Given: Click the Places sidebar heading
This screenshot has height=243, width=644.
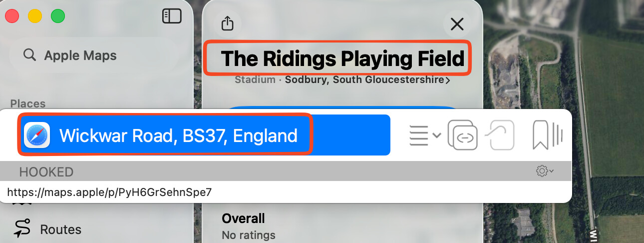Looking at the screenshot, I should point(28,103).
